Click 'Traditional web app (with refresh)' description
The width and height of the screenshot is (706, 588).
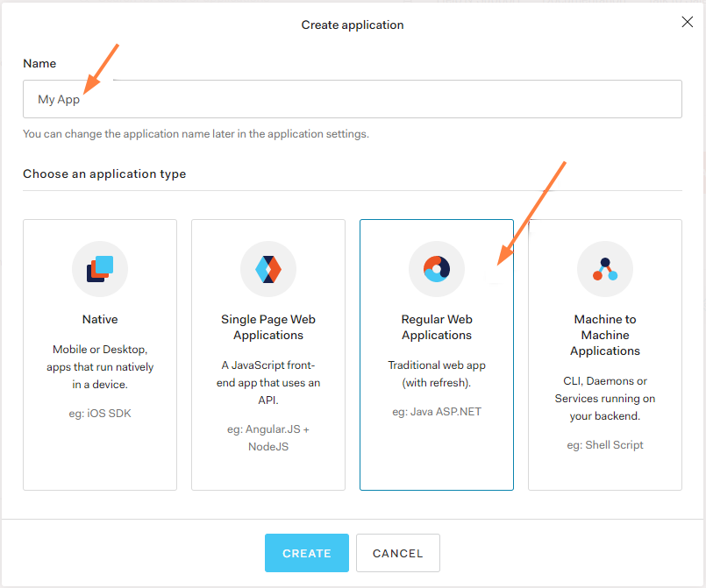tap(437, 374)
